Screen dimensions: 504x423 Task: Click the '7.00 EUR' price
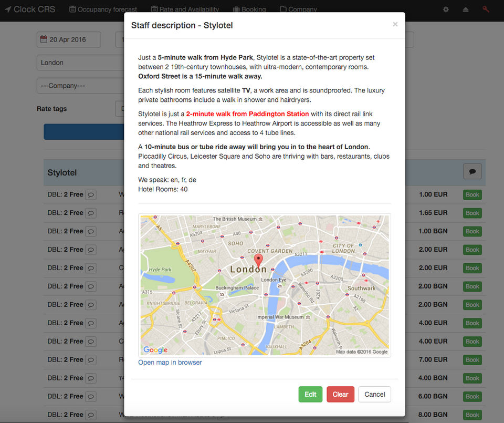pos(433,359)
